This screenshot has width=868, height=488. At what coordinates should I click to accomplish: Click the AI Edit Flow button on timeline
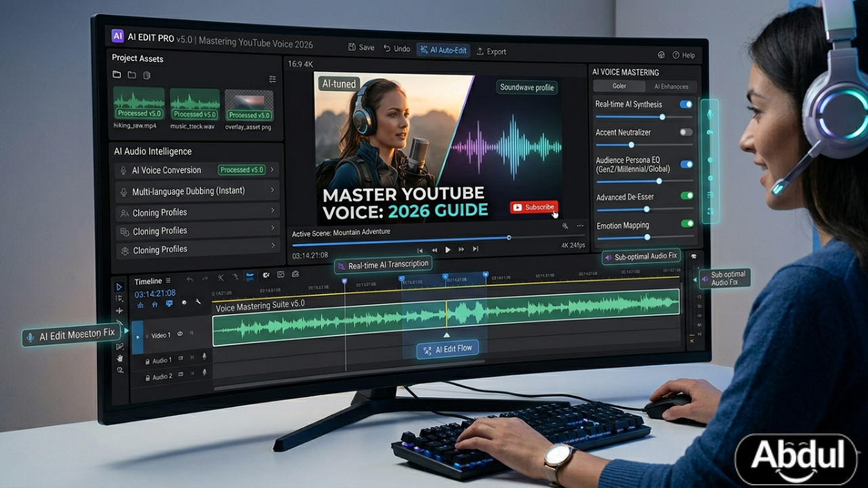pyautogui.click(x=448, y=350)
